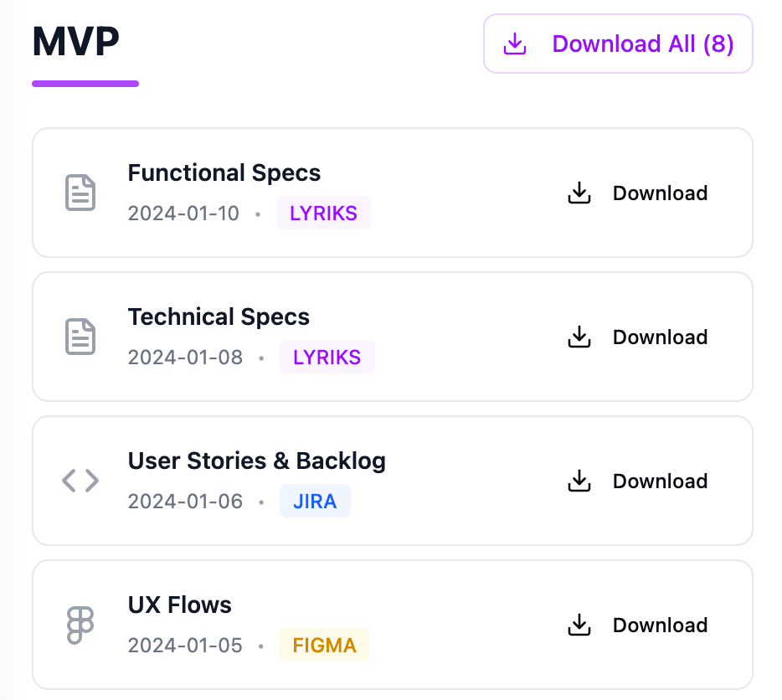This screenshot has width=782, height=700.
Task: Click the Figma logo icon for UX Flows
Action: 80,625
